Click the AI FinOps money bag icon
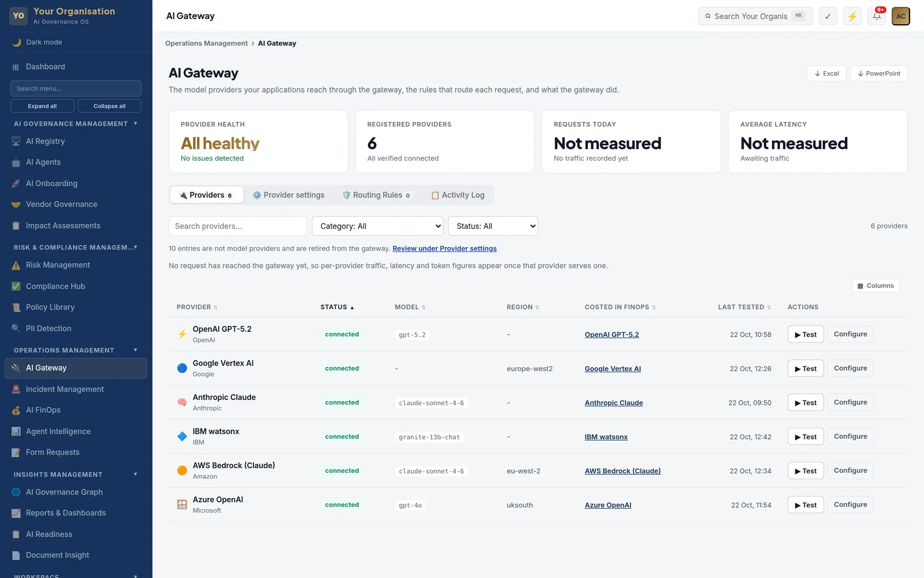This screenshot has height=578, width=924. tap(16, 410)
